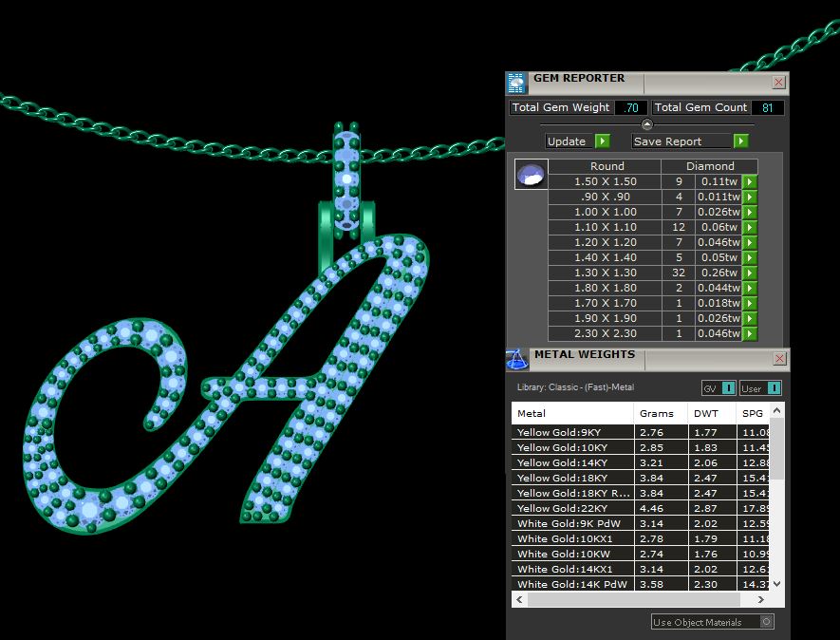Click green arrow for 1.80 X 1.80 row
Image resolution: width=840 pixels, height=640 pixels.
click(750, 288)
